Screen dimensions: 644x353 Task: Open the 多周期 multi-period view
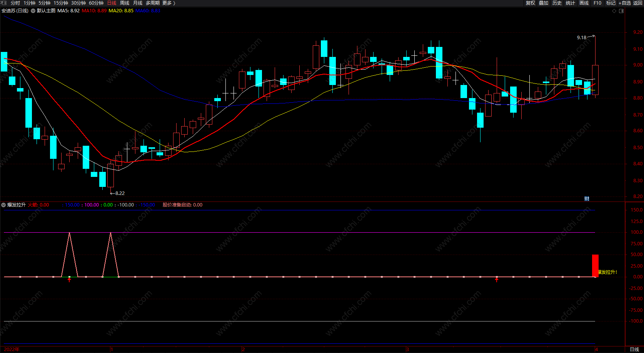pos(153,3)
